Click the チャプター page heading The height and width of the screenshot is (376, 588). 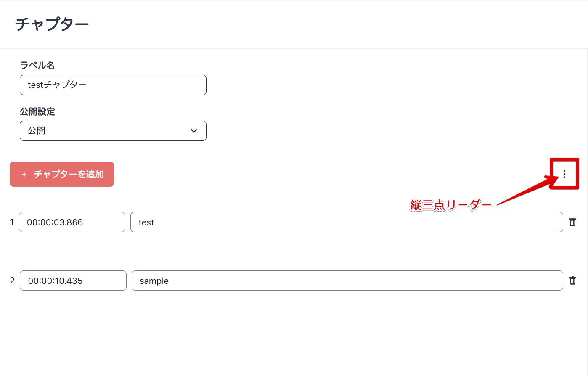point(52,24)
